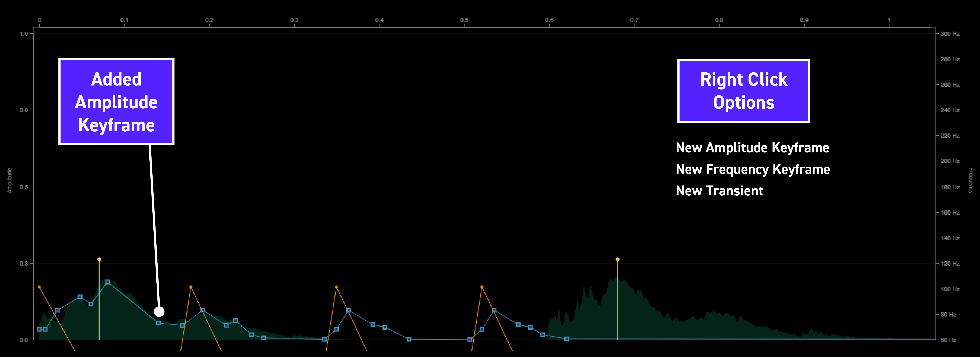Click the 0.8 tick on the time ruler
Image resolution: width=980 pixels, height=357 pixels.
pyautogui.click(x=719, y=20)
